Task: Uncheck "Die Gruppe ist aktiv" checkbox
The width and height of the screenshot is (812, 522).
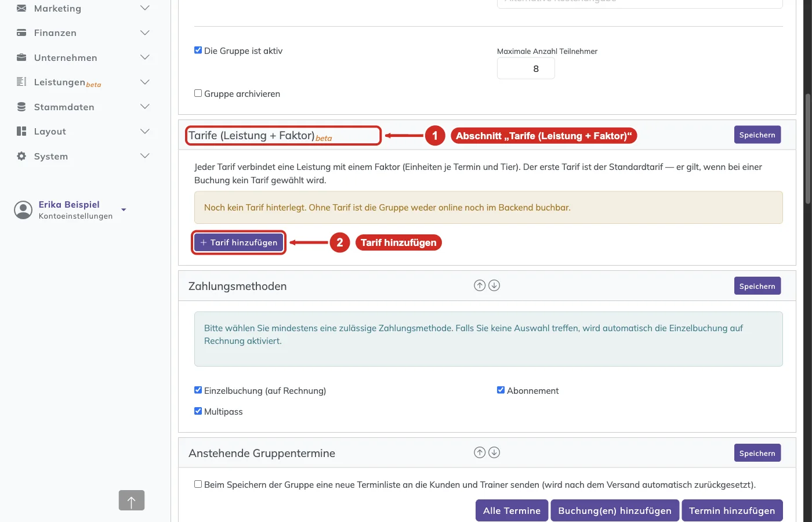Action: (198, 50)
